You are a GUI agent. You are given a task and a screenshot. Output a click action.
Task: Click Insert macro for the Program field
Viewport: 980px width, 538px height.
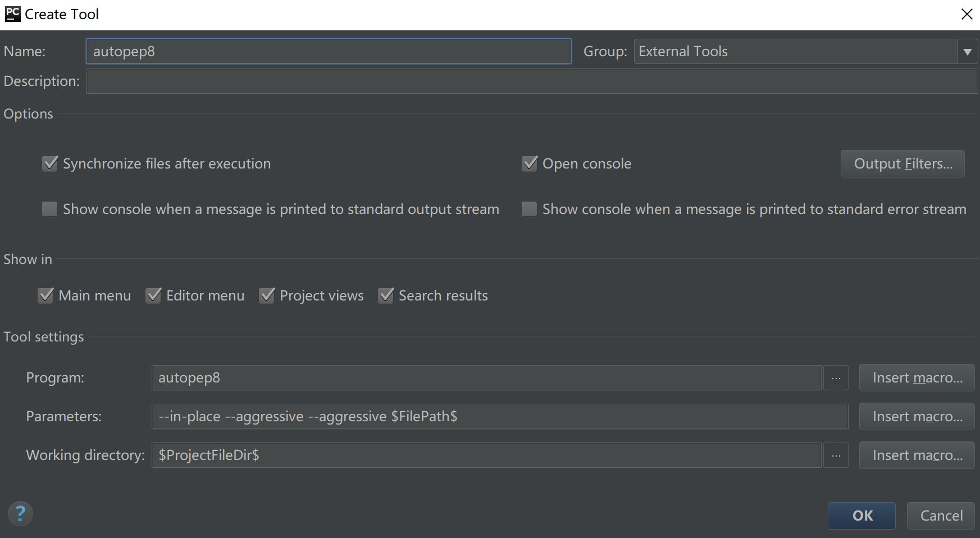pyautogui.click(x=917, y=378)
